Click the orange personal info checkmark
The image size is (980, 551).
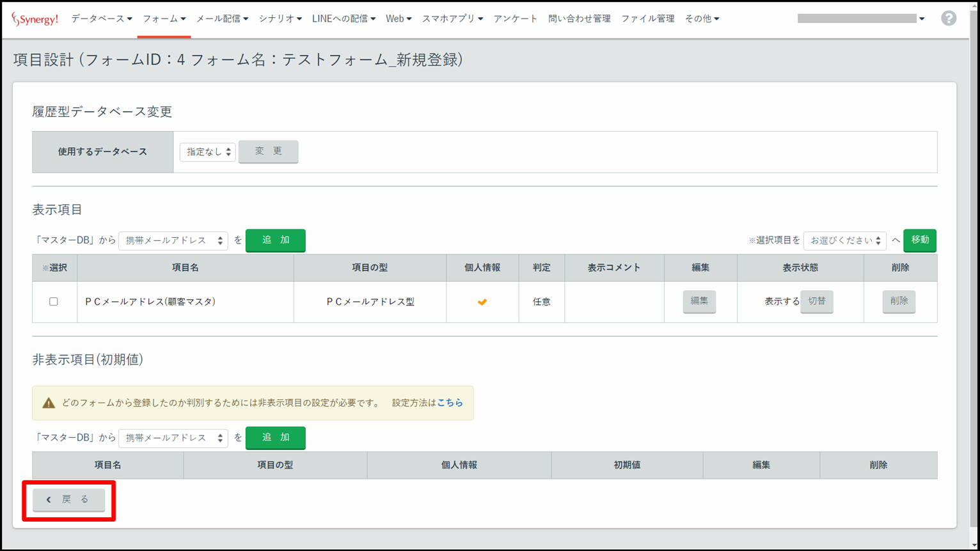point(482,302)
